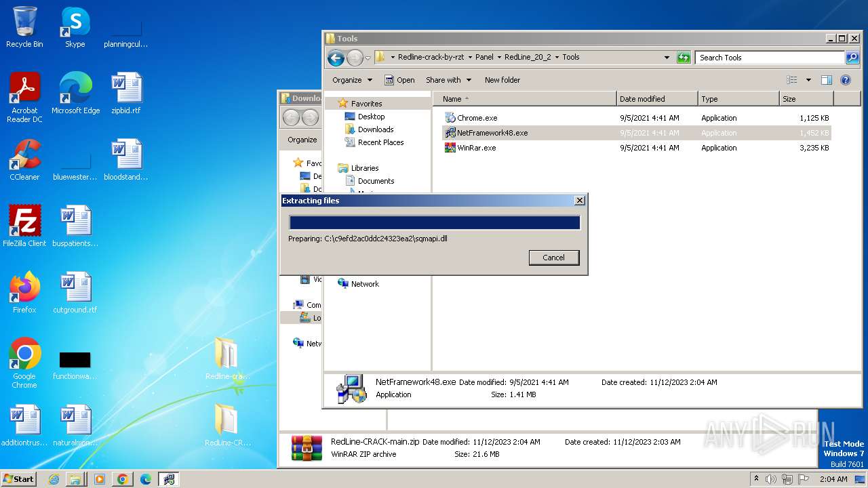Open Internet Explorer from the taskbar
This screenshot has height=488, width=868.
(x=54, y=479)
